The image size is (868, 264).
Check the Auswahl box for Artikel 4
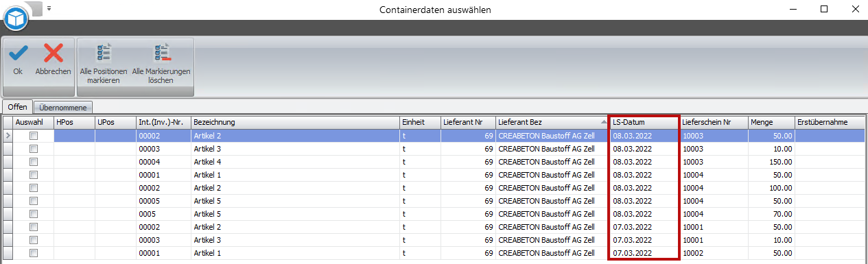[33, 162]
